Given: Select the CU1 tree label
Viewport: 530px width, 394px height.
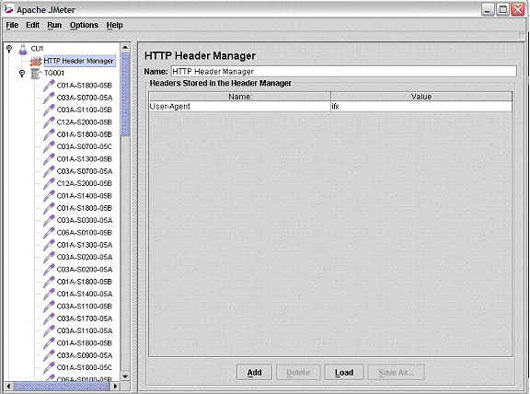Looking at the screenshot, I should [x=37, y=49].
